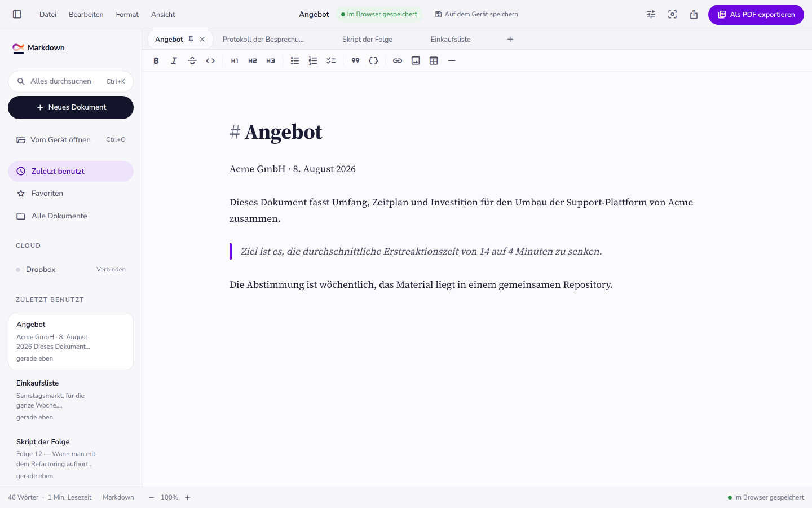The image size is (812, 508).
Task: Open the Ansicht menu
Action: coord(163,15)
